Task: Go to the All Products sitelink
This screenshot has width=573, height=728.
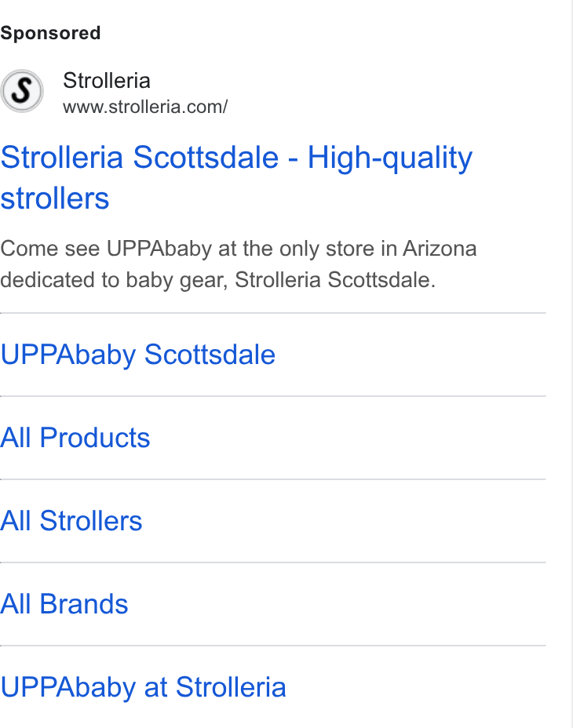Action: coord(75,438)
